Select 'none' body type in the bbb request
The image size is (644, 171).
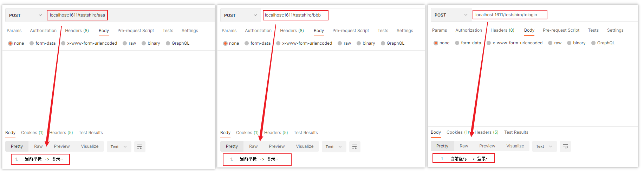(231, 43)
